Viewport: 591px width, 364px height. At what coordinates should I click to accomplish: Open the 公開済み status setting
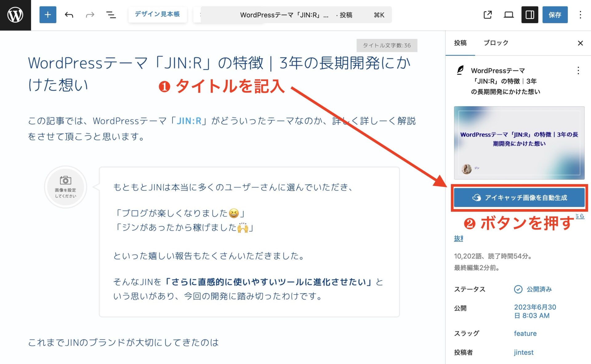(x=533, y=289)
